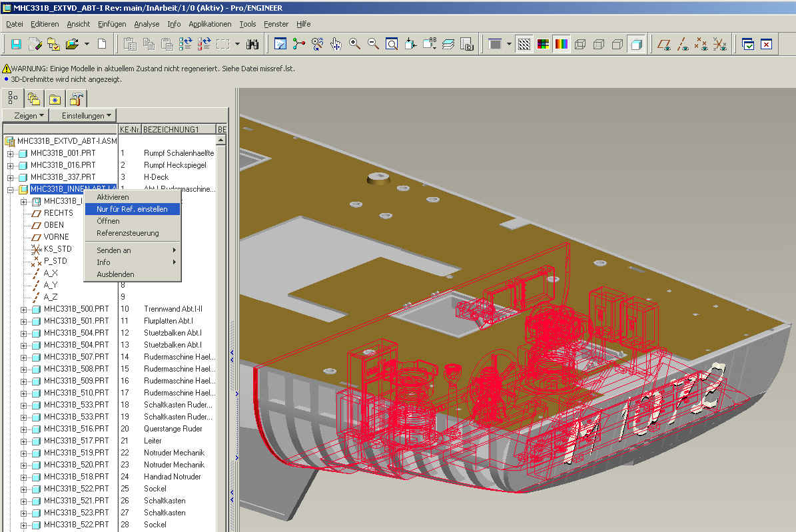
Task: Toggle datum planes display
Action: [664, 44]
